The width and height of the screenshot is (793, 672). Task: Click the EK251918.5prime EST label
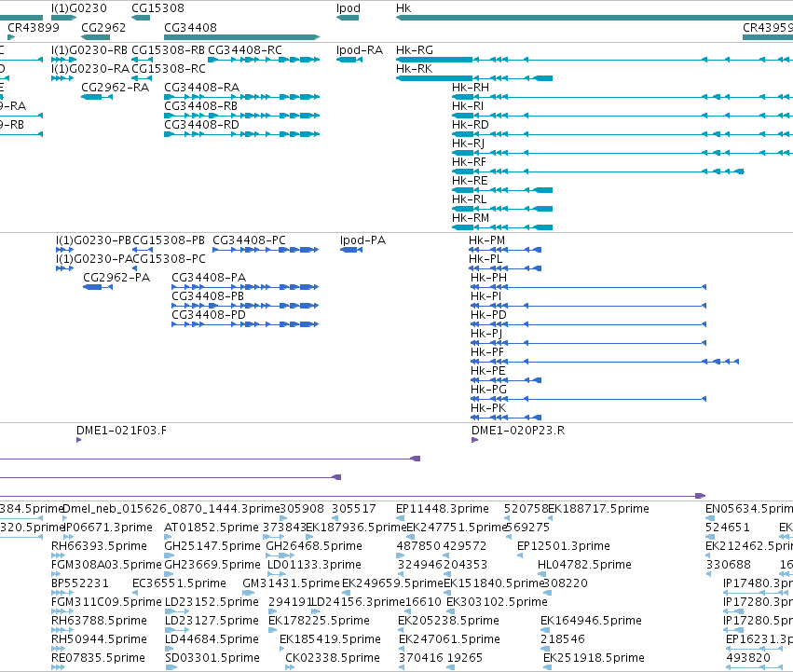(x=594, y=658)
